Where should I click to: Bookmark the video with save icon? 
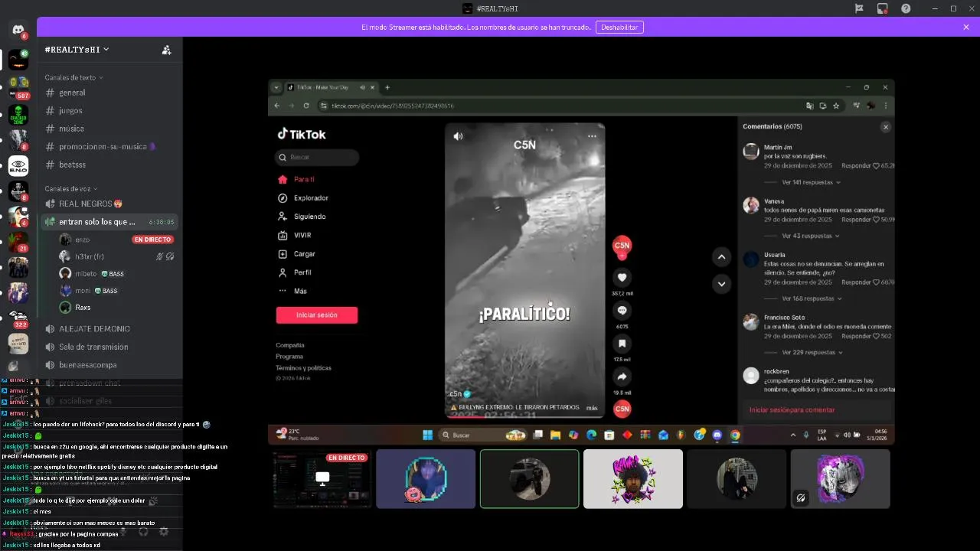click(x=622, y=344)
